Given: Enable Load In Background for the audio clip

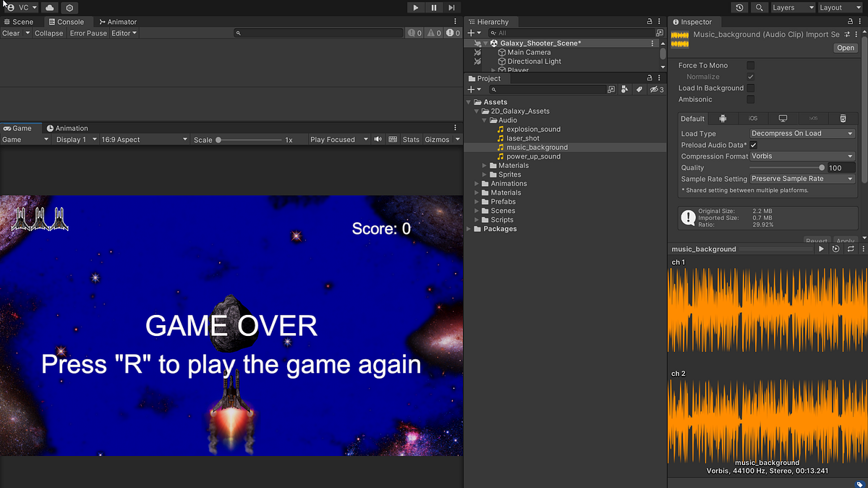Looking at the screenshot, I should pyautogui.click(x=750, y=88).
